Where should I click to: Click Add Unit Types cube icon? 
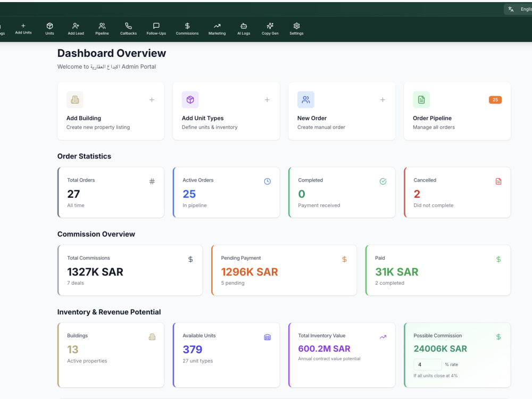tap(190, 100)
